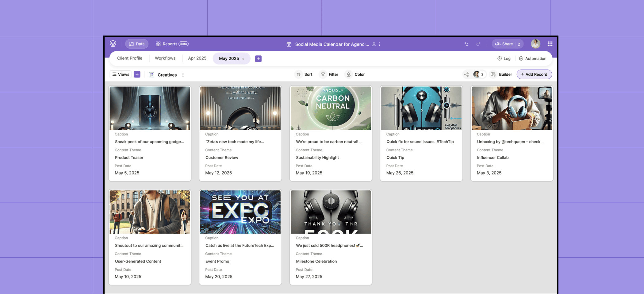Click caption 'Catch us live at the FutureTech Exp...'

coord(240,246)
